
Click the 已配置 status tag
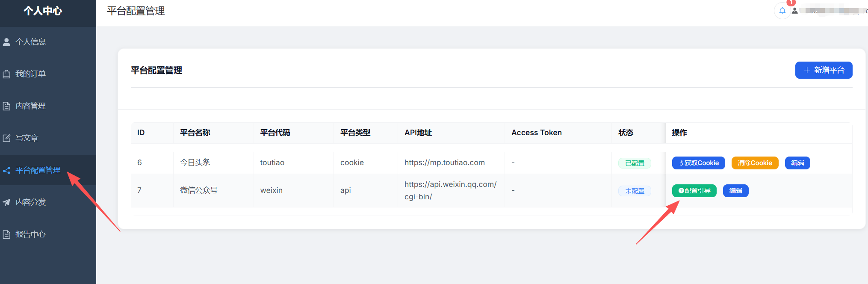[635, 163]
